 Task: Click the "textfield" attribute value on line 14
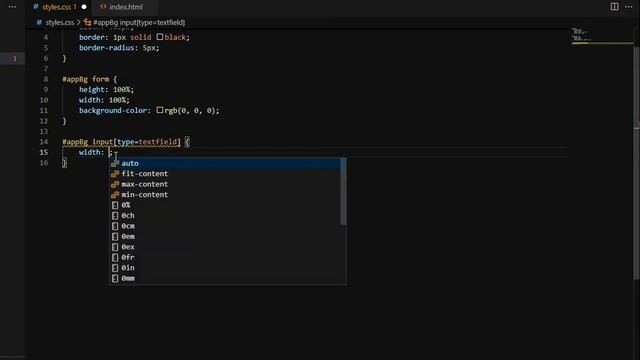158,142
